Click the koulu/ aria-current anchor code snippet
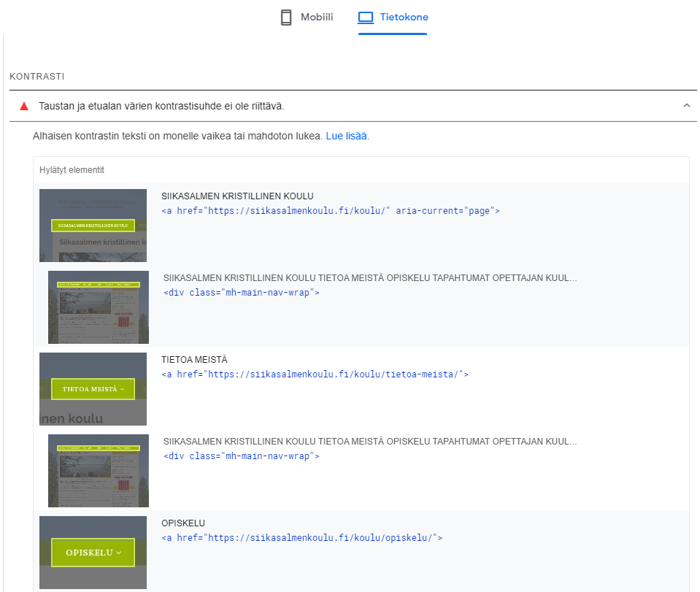This screenshot has height=592, width=700. [x=331, y=211]
